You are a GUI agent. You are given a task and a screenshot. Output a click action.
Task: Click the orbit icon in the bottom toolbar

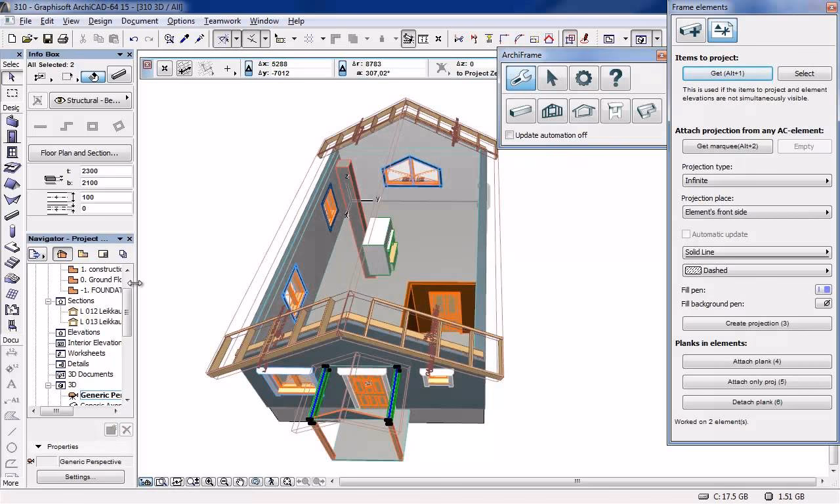click(256, 482)
